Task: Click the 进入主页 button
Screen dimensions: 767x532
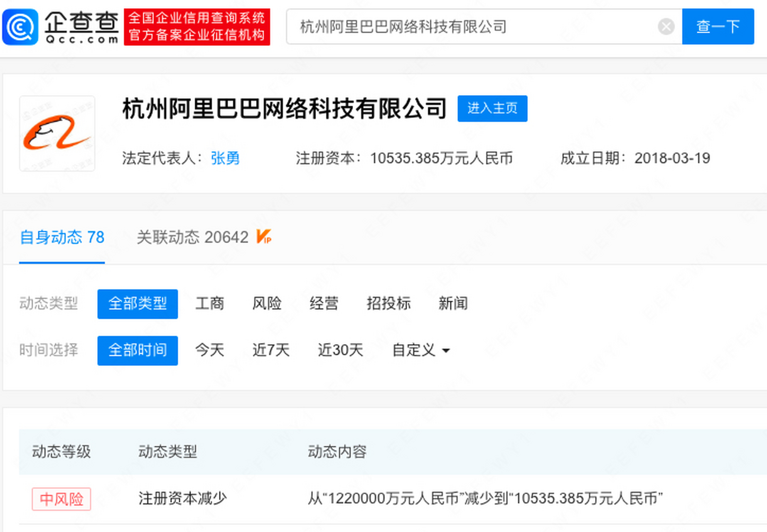Action: click(492, 108)
